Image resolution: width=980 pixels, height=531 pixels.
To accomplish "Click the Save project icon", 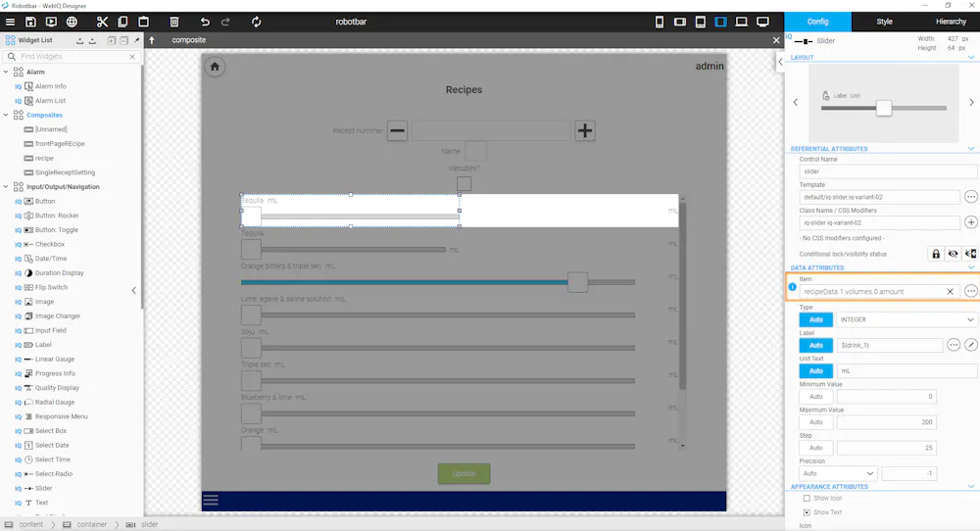I will pyautogui.click(x=30, y=22).
